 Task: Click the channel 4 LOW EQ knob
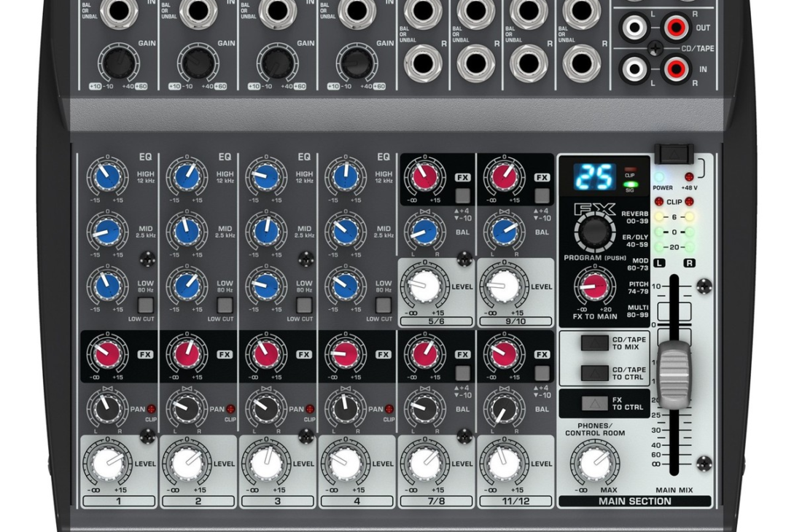pos(346,286)
